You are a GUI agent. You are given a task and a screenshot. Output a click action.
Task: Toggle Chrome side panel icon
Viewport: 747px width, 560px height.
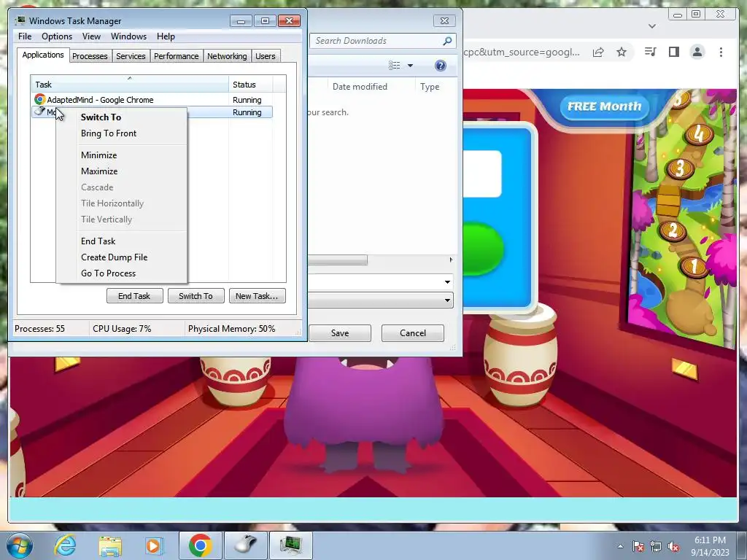(673, 52)
